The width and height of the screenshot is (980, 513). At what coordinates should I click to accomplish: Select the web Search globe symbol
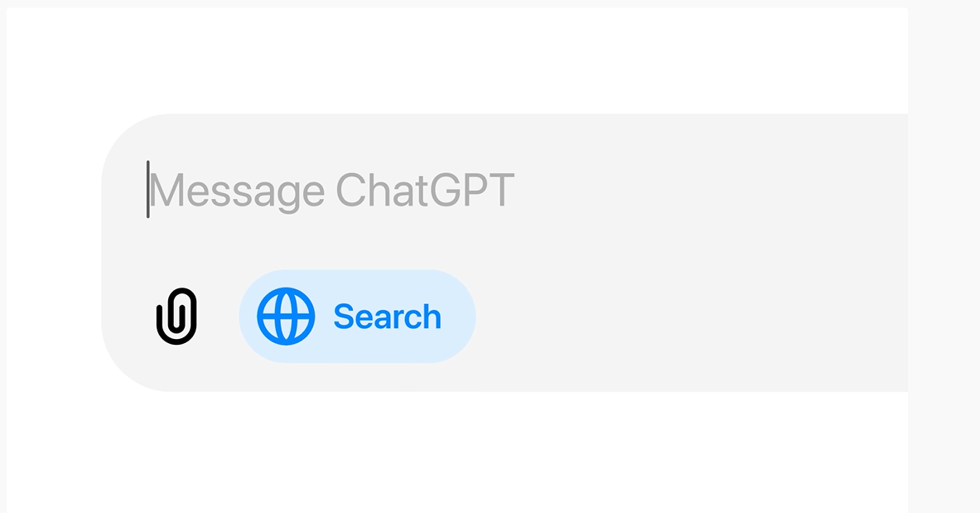(286, 316)
